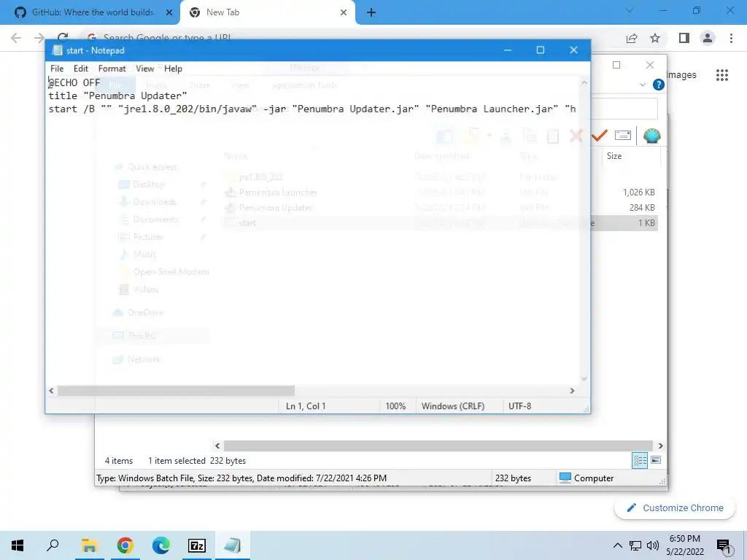
Task: Click '4 items' in Explorer status bar
Action: tap(119, 461)
